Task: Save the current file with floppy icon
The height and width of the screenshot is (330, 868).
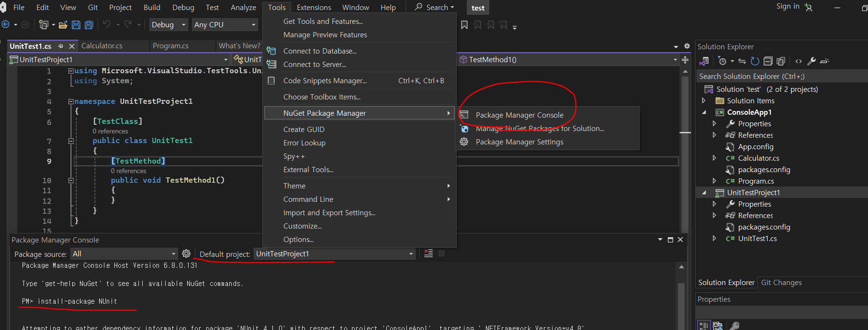Action: pos(76,24)
